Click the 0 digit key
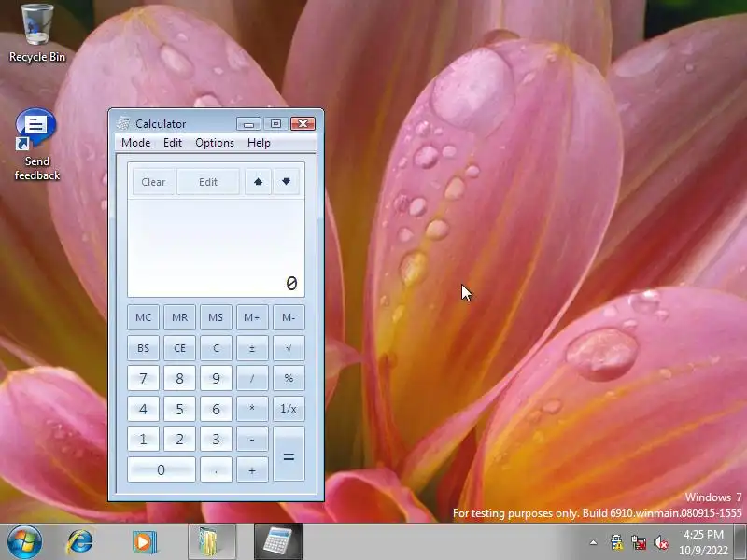 [x=162, y=469]
